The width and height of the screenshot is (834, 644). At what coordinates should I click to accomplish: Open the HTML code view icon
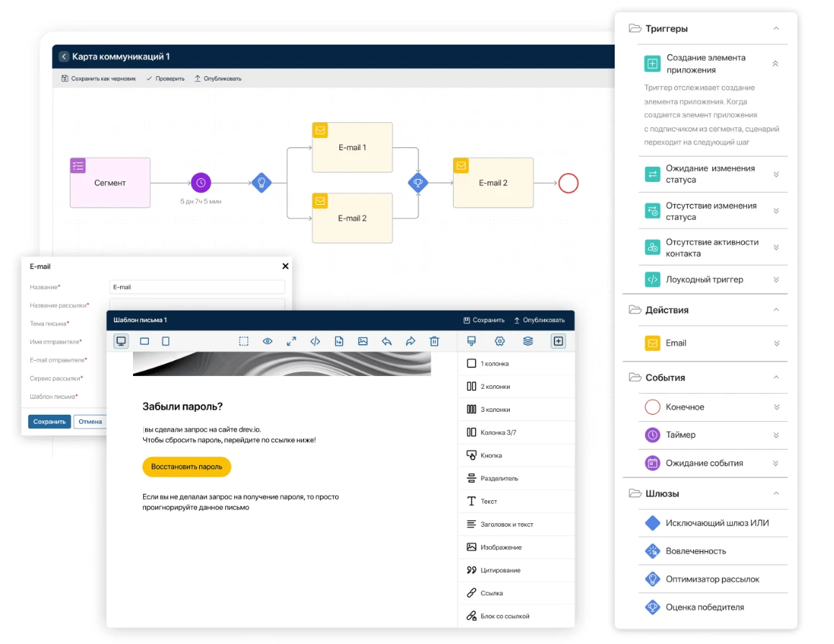pyautogui.click(x=315, y=341)
